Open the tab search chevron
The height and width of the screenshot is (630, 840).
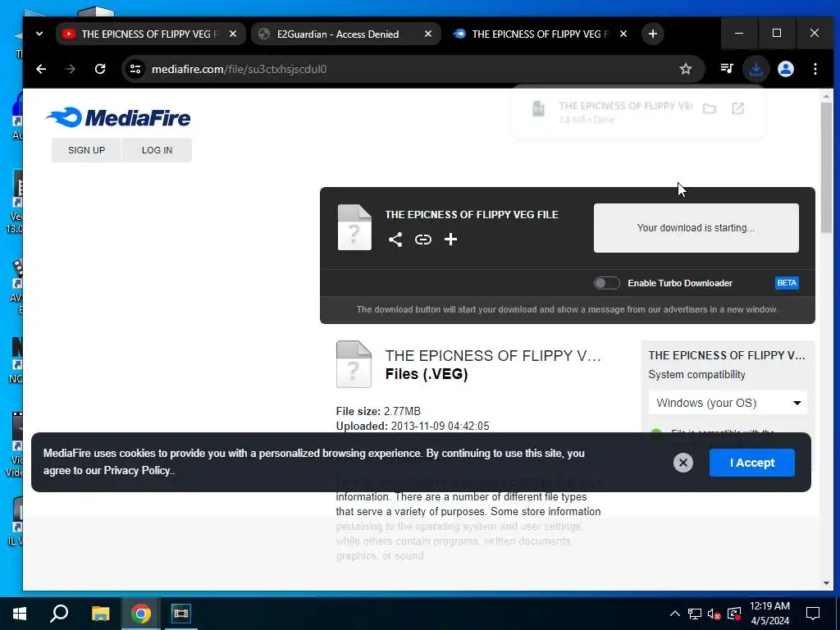[39, 34]
